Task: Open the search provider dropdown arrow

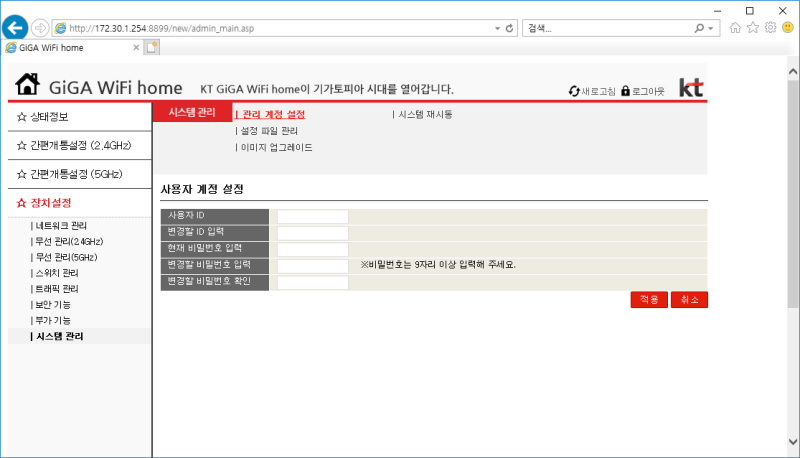Action: 711,29
